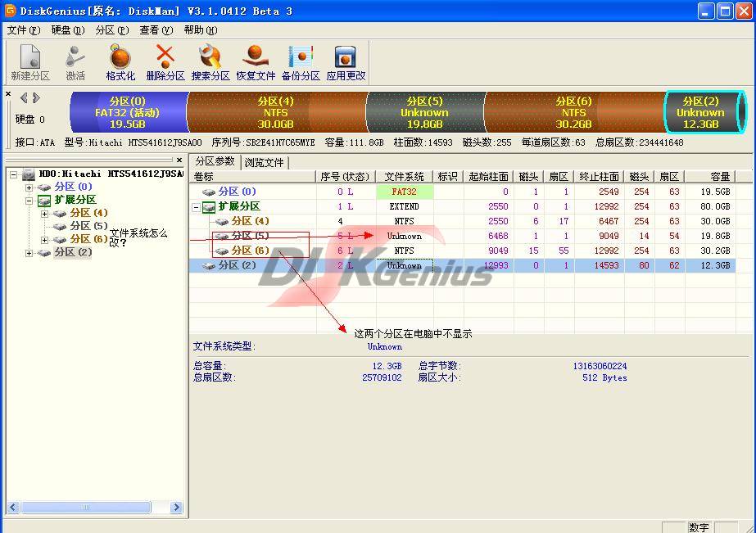Screen dimensions: 756x533
Task: Expand 分区(0) in the disk tree
Action: (x=29, y=187)
